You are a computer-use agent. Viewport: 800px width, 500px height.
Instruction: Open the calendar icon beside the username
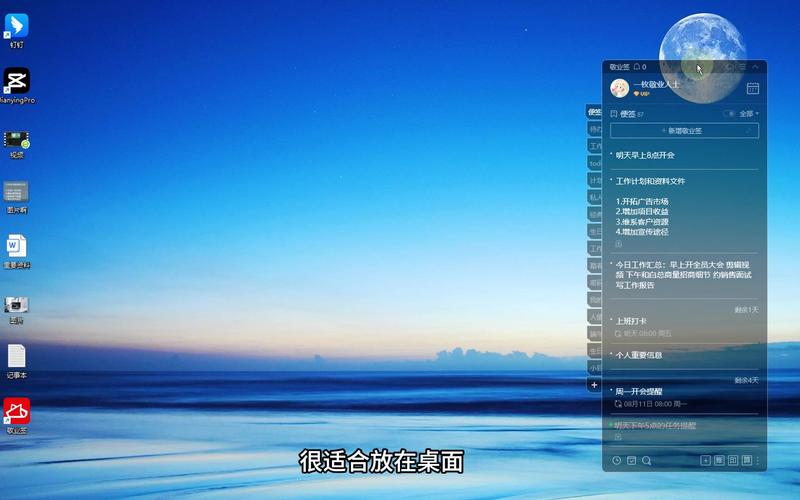(753, 88)
